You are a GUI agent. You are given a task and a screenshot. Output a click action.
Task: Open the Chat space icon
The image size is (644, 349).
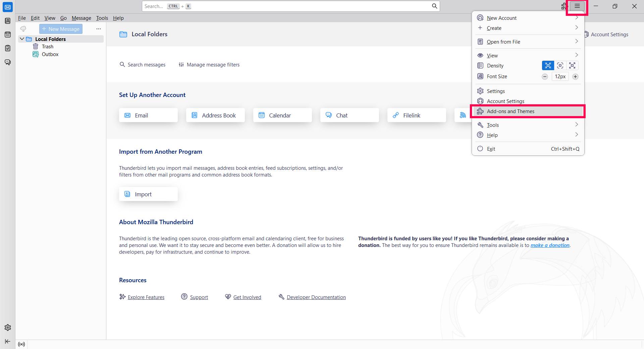coord(8,62)
